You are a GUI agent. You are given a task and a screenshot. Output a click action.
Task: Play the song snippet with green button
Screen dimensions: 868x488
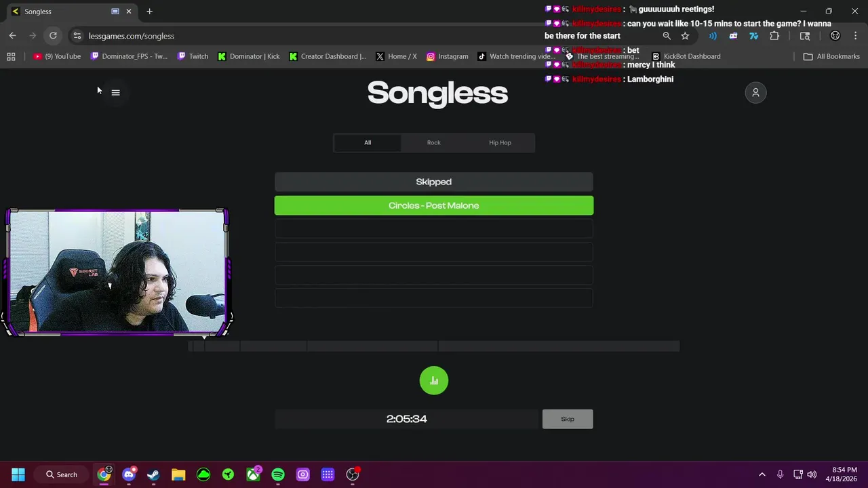point(434,380)
